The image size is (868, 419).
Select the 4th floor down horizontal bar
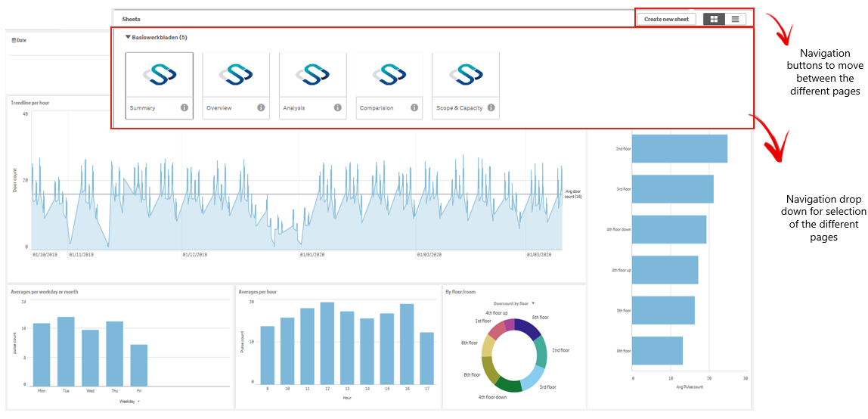(x=669, y=229)
